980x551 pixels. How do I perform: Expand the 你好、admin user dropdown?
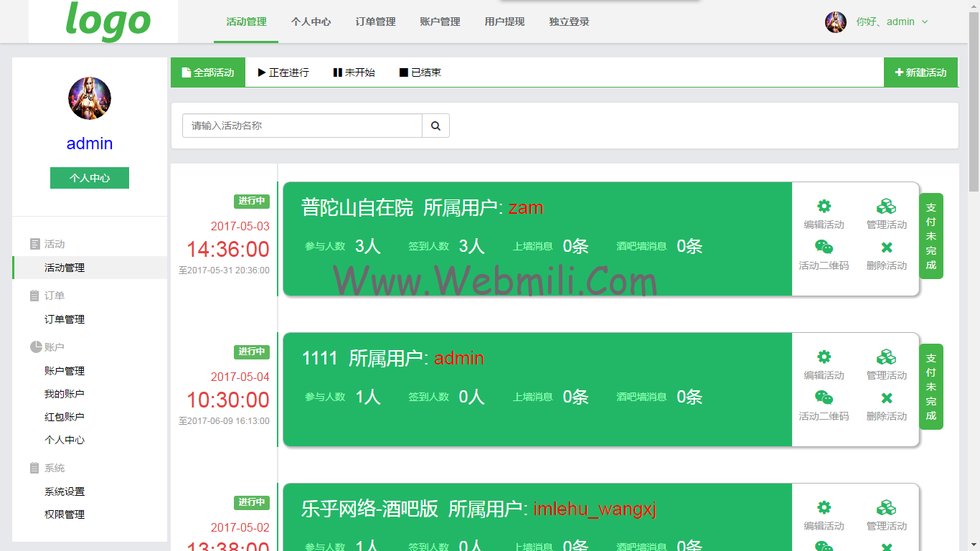click(892, 22)
